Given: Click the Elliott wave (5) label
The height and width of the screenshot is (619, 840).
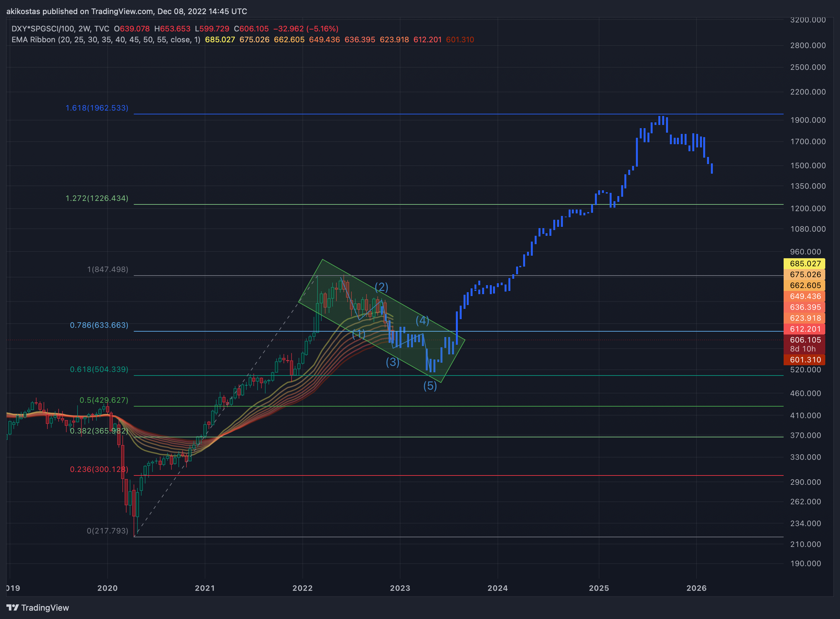Looking at the screenshot, I should 430,386.
